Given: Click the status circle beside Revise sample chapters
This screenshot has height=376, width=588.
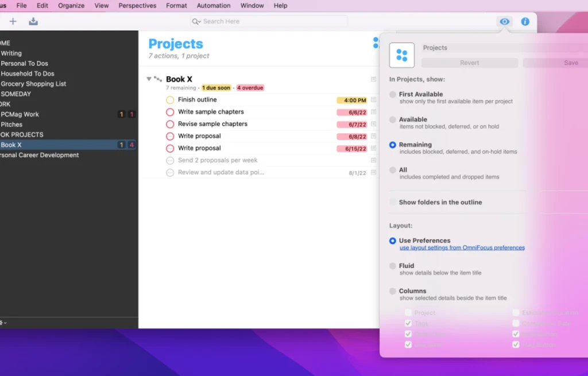Looking at the screenshot, I should pos(169,123).
